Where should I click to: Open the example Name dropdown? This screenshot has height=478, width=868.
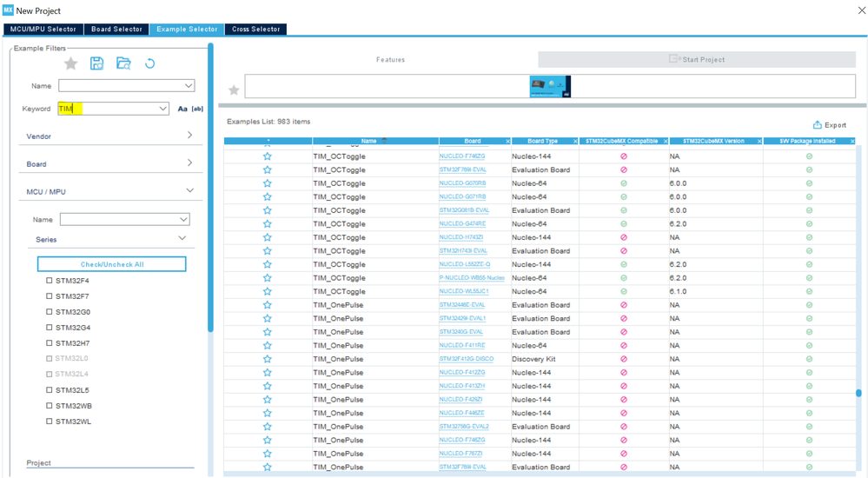tap(189, 86)
